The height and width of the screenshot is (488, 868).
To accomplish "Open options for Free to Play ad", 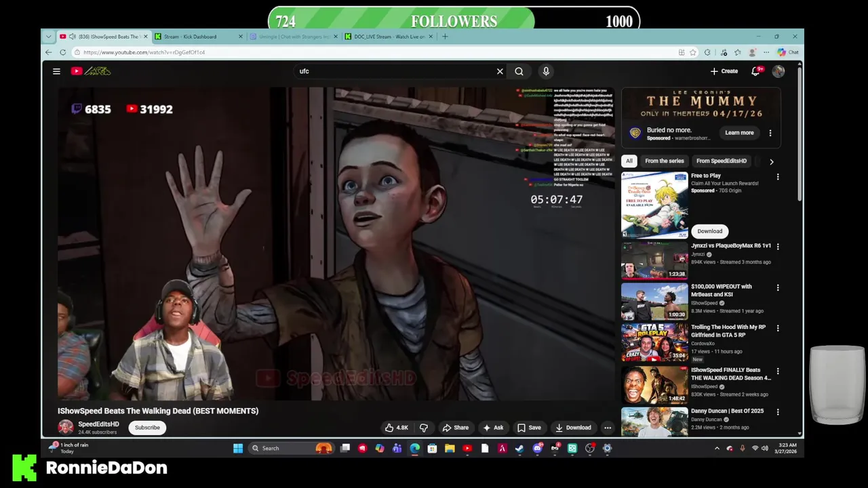I will (x=778, y=177).
